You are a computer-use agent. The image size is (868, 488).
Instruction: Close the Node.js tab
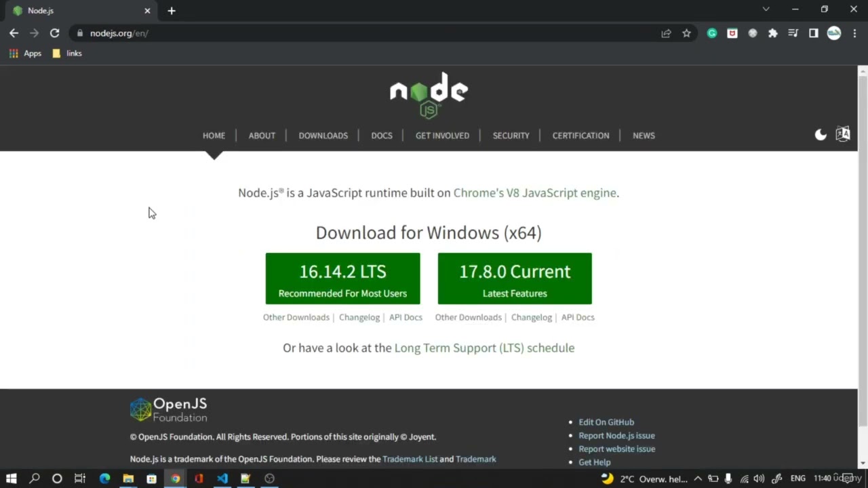147,11
